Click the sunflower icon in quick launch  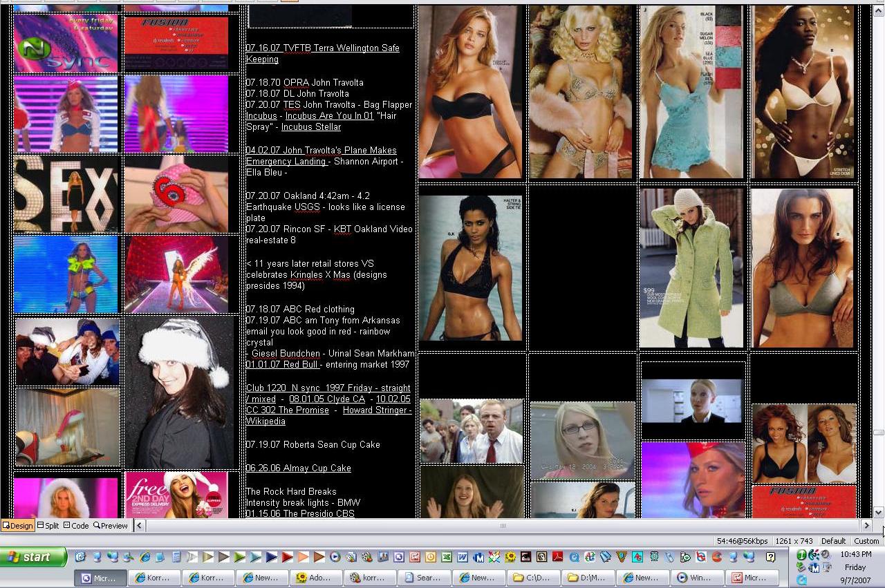(510, 557)
